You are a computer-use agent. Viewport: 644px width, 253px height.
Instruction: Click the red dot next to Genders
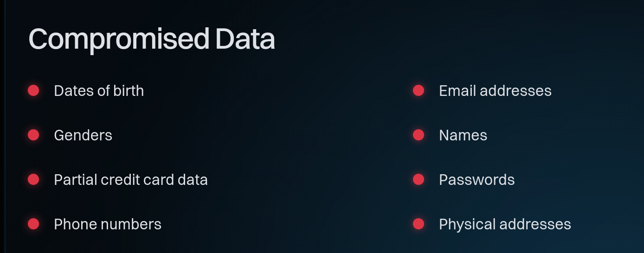point(33,135)
